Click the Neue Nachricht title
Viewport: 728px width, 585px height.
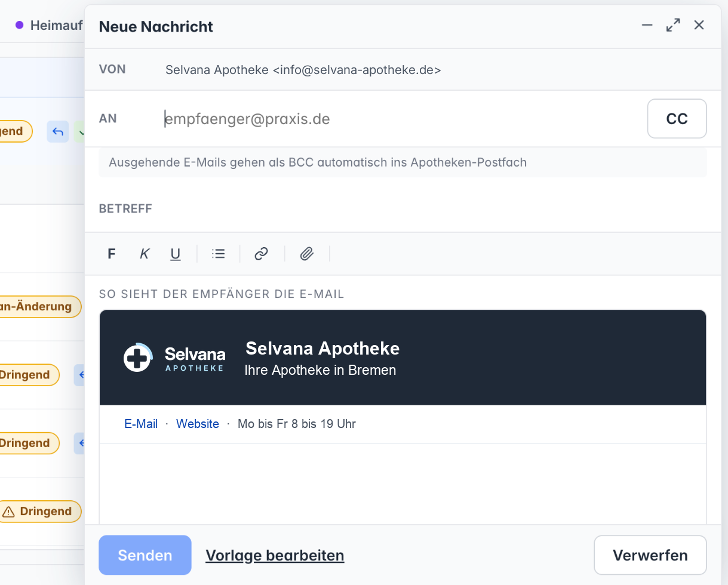156,26
